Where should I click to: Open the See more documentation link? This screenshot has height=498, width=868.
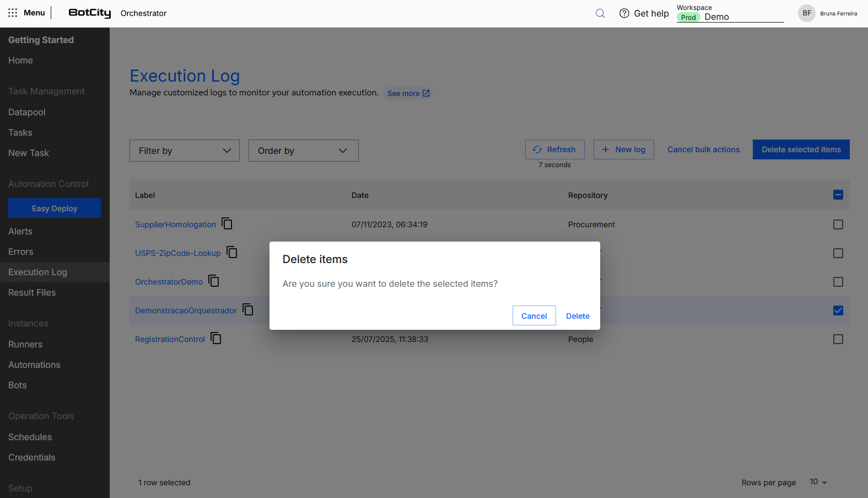click(408, 93)
